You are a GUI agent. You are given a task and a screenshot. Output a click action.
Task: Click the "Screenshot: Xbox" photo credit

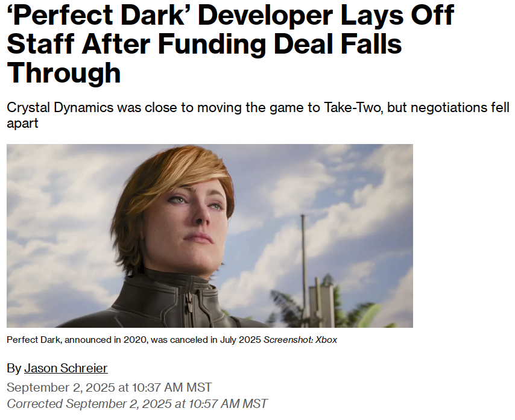[300, 340]
